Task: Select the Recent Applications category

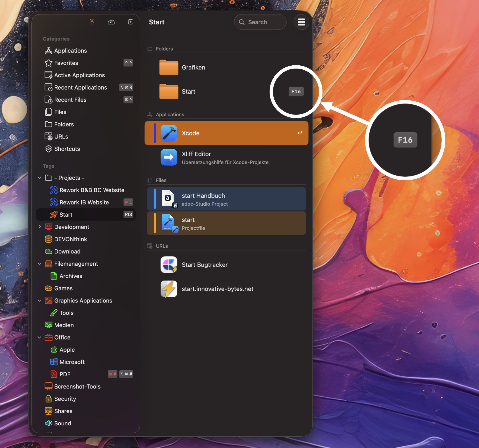Action: point(81,88)
